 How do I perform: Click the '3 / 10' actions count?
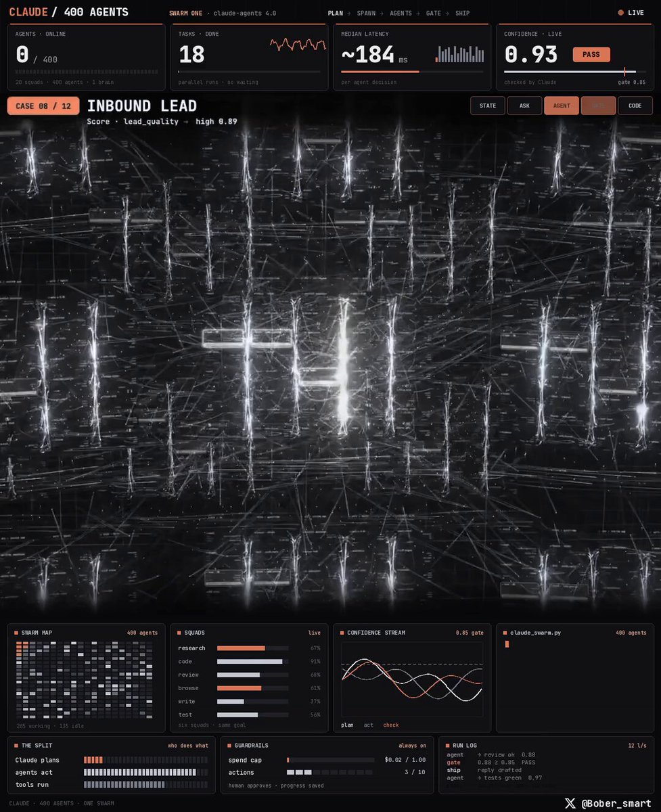pos(415,772)
